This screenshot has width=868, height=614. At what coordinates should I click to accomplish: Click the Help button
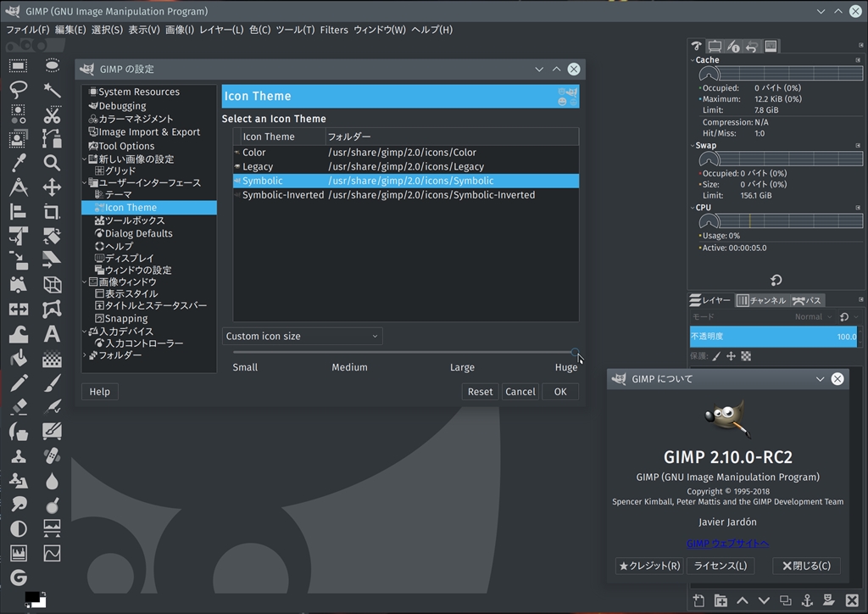click(x=100, y=392)
